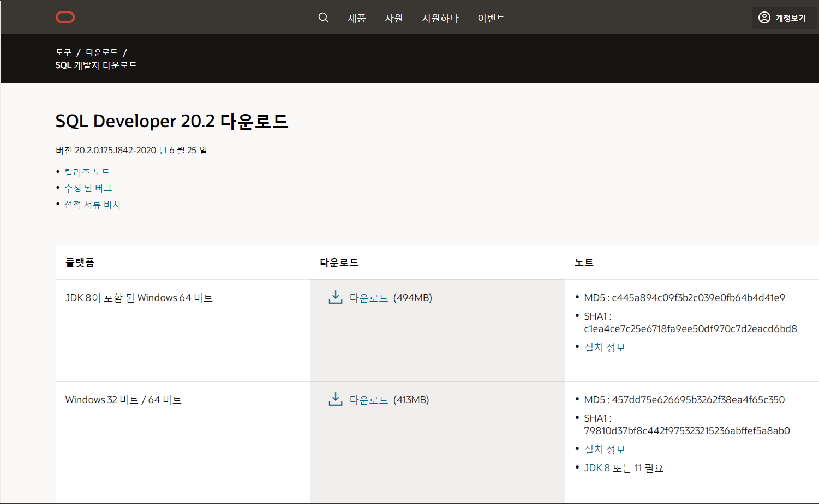Screen dimensions: 819x504
Task: Click the account profile icon
Action: [764, 17]
